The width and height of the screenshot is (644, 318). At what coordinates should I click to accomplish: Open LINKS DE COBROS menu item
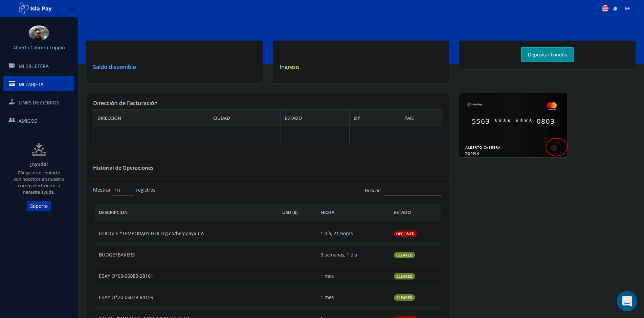pyautogui.click(x=39, y=102)
